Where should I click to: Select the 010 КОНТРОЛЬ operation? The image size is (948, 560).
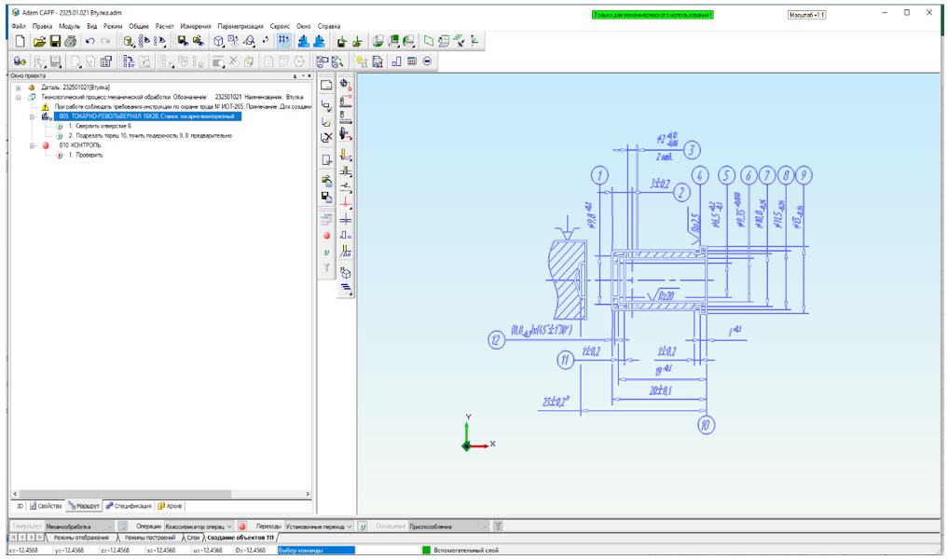[x=80, y=145]
